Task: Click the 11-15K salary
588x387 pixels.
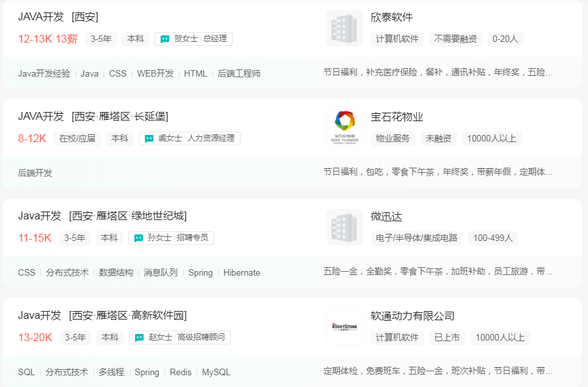Action: [35, 238]
